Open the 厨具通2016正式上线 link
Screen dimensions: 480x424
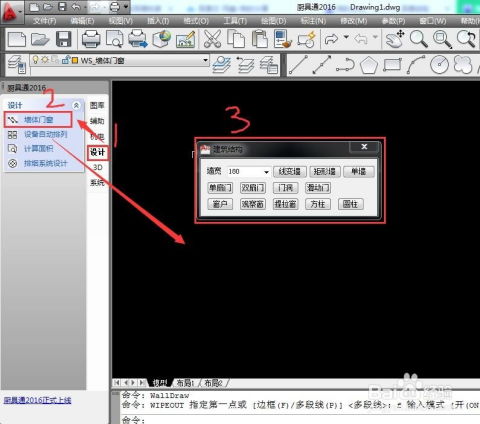coord(37,400)
